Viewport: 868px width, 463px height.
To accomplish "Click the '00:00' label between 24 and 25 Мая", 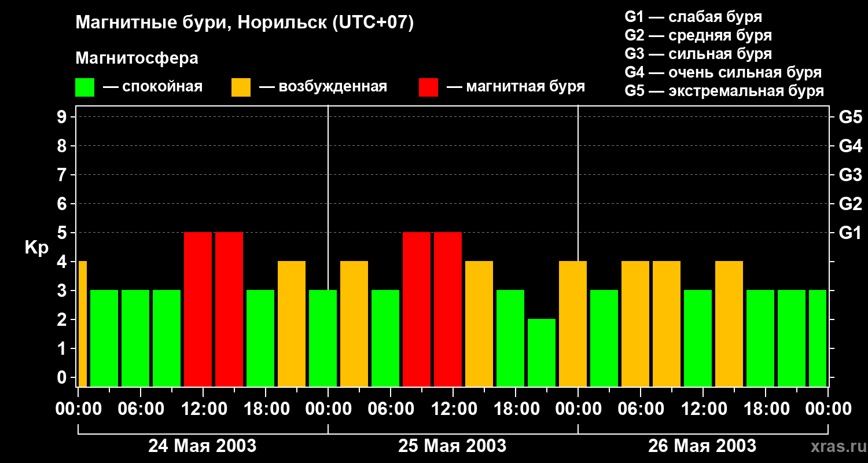I will [328, 409].
